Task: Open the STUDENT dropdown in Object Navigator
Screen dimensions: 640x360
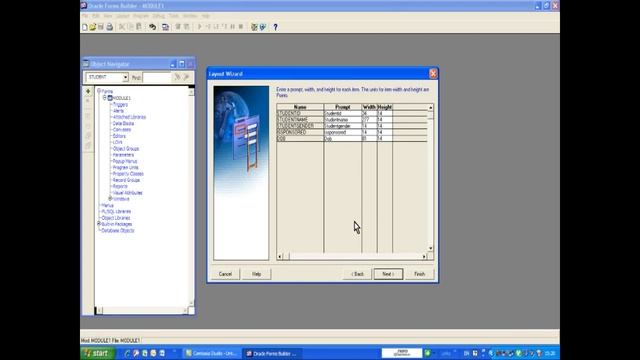Action: (125, 77)
